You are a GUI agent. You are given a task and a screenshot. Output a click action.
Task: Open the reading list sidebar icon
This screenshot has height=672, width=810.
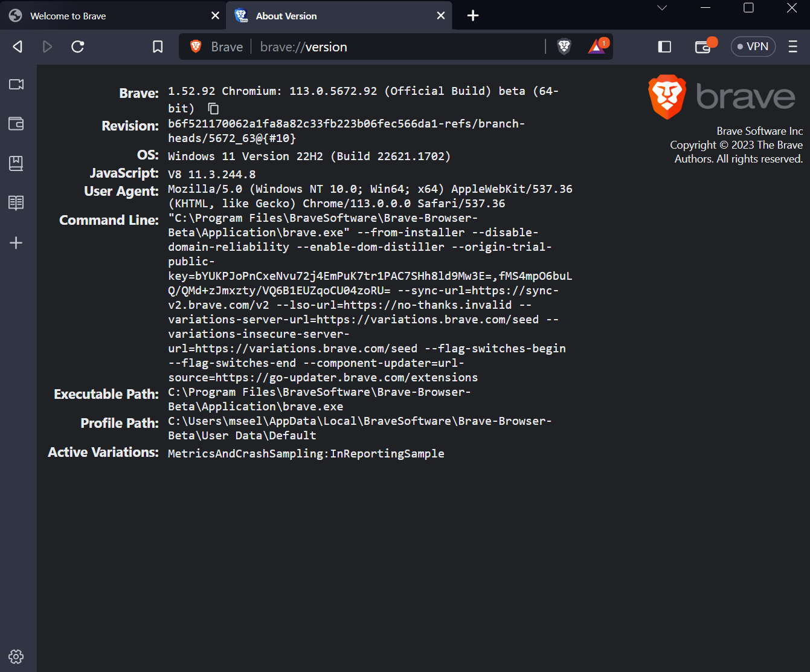coord(16,203)
